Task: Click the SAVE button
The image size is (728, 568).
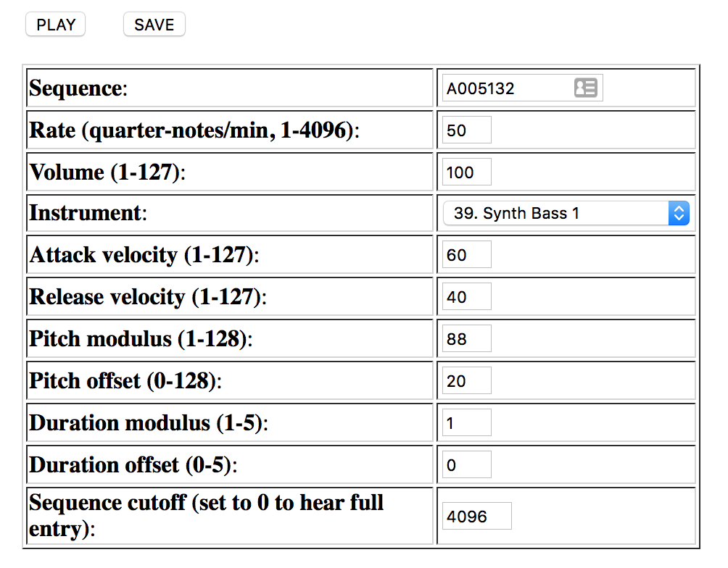Action: 154,25
